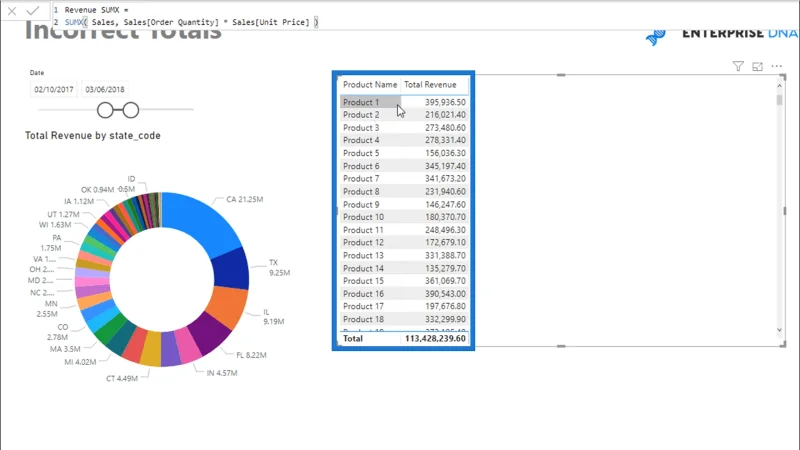Select the Product 16 row
Screen dimensions: 800x450
coord(404,293)
